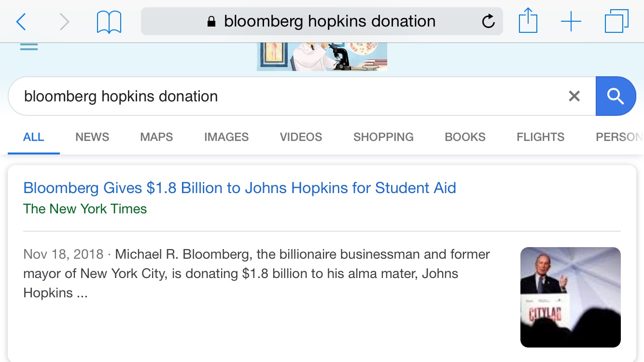Select the MAPS results tab
The width and height of the screenshot is (644, 362).
(x=156, y=137)
